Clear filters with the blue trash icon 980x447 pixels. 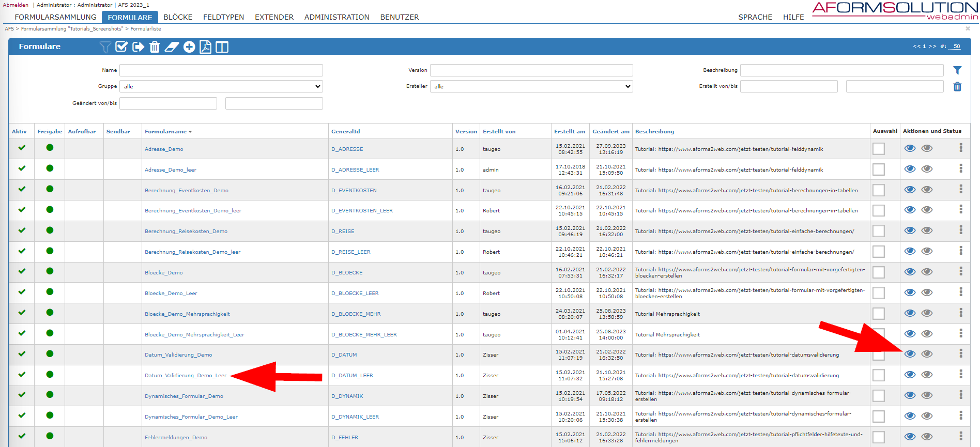coord(957,87)
